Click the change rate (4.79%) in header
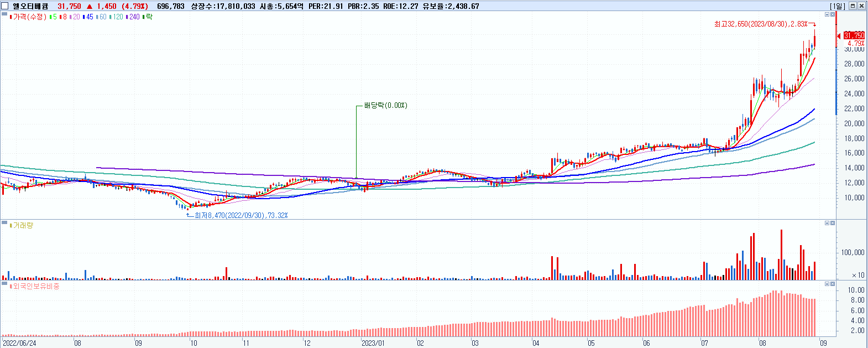Screen dimensions: 868x348 coord(135,6)
